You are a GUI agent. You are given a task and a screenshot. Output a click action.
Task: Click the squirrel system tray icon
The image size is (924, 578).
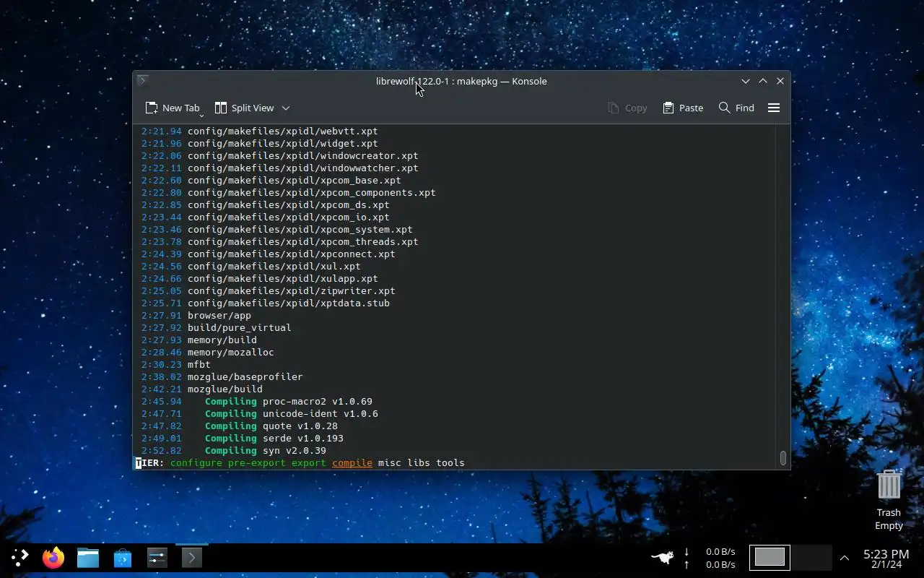pos(662,557)
